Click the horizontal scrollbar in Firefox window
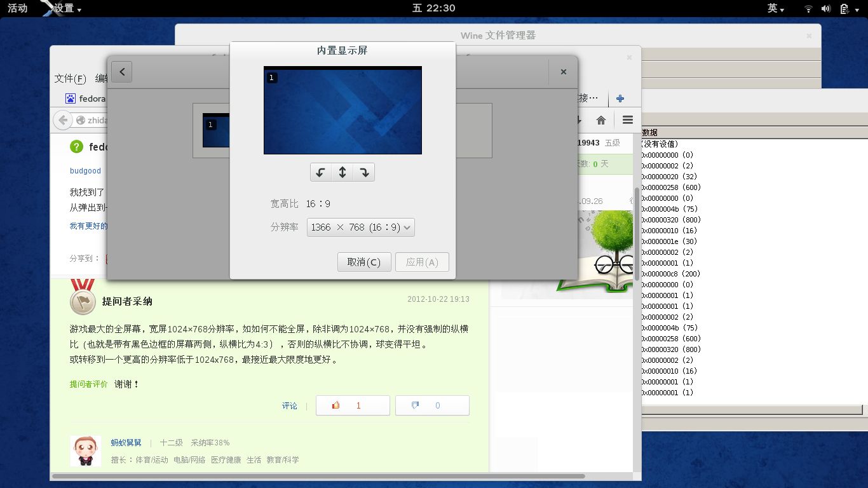This screenshot has width=868, height=488. (x=318, y=476)
